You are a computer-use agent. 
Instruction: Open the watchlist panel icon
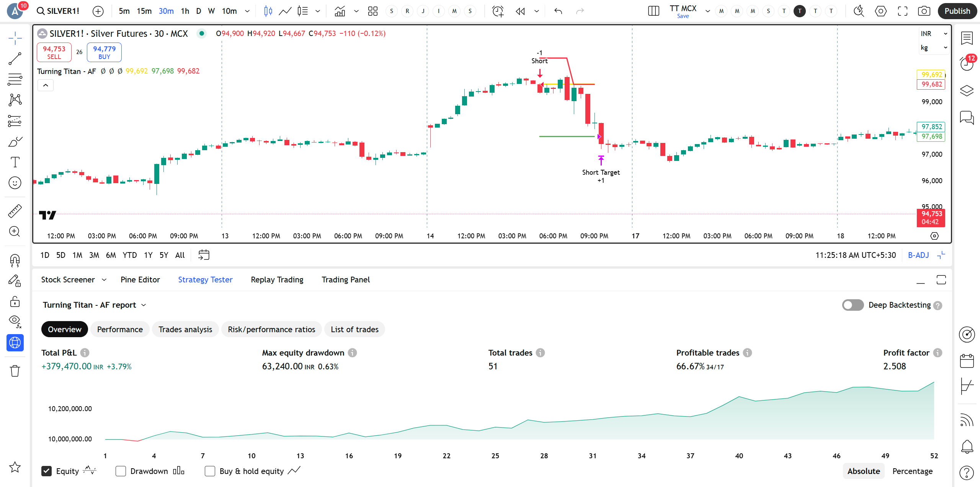(x=967, y=38)
